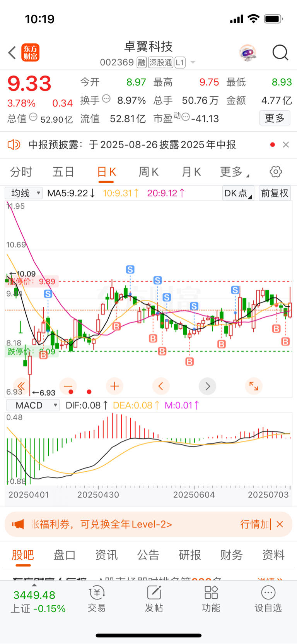Tap the 更多 quote details button
The width and height of the screenshot is (297, 644).
275,118
